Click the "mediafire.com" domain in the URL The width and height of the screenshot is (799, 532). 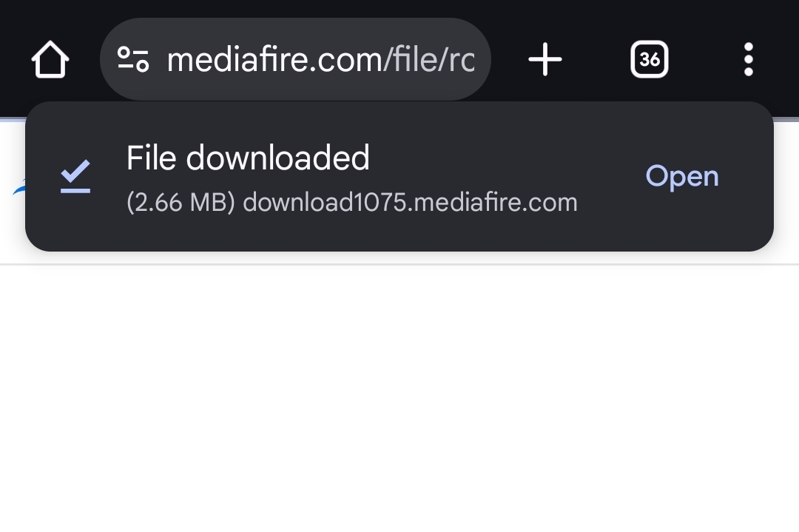click(274, 60)
